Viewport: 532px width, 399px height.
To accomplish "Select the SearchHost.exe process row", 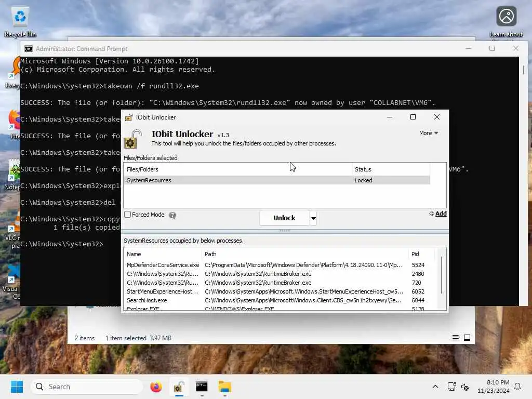I will (x=279, y=300).
